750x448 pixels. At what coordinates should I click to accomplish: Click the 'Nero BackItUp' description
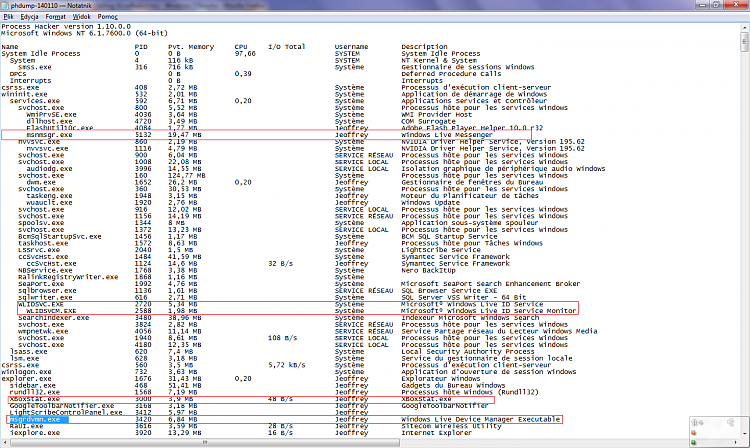(x=428, y=270)
